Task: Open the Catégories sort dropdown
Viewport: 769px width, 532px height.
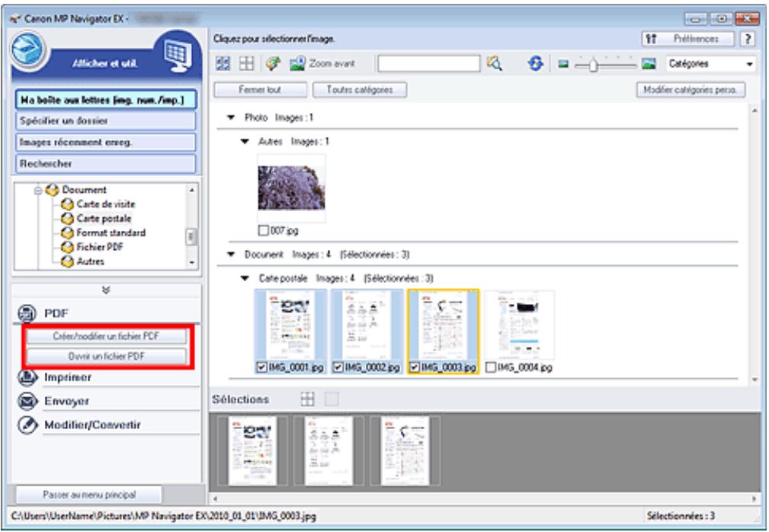Action: point(710,64)
